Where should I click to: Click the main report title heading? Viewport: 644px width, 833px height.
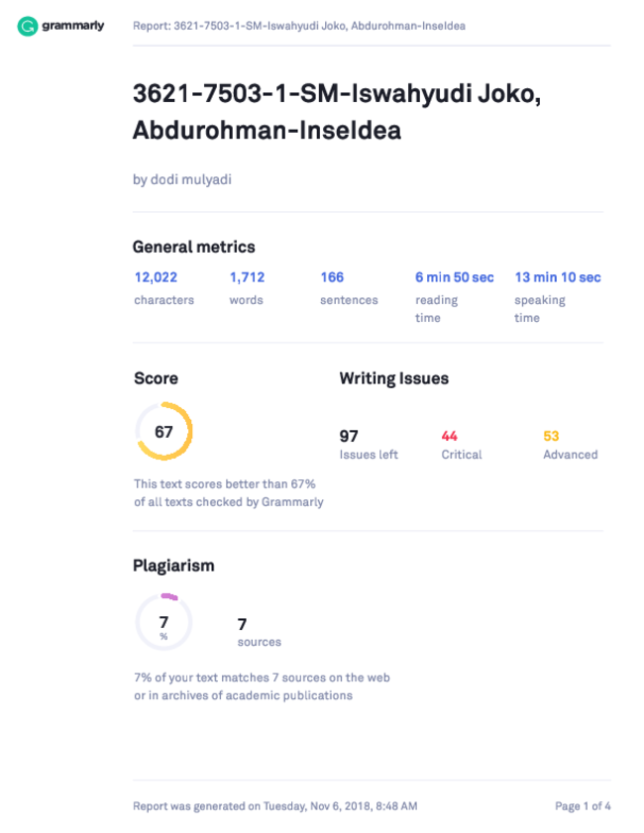pyautogui.click(x=336, y=112)
